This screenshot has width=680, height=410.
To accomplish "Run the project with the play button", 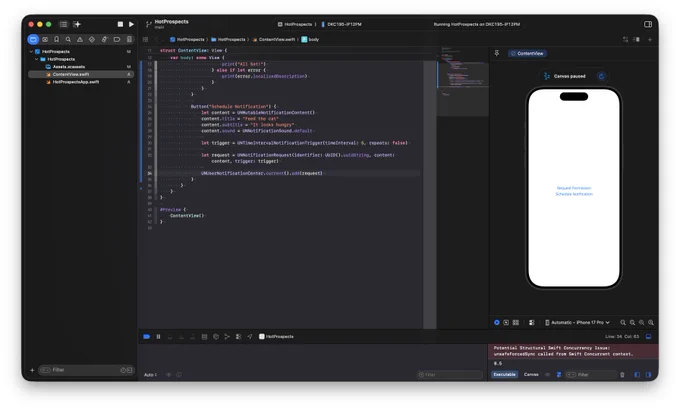I will [x=131, y=24].
